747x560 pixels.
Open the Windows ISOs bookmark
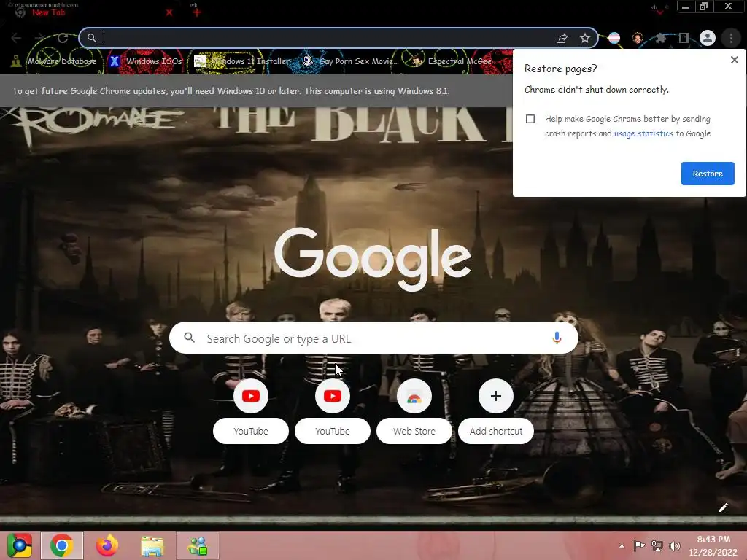[146, 61]
